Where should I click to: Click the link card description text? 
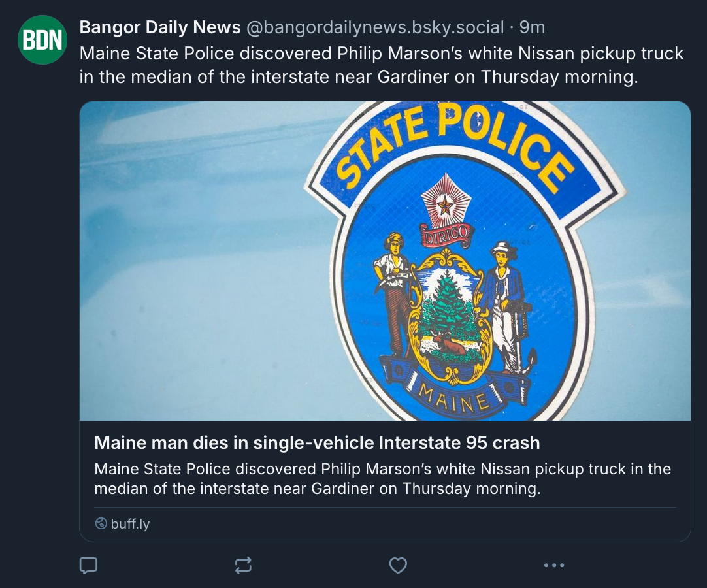(382, 479)
